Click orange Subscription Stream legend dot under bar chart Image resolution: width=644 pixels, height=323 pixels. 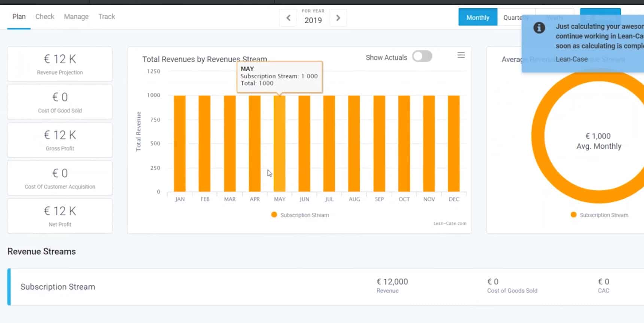[274, 215]
